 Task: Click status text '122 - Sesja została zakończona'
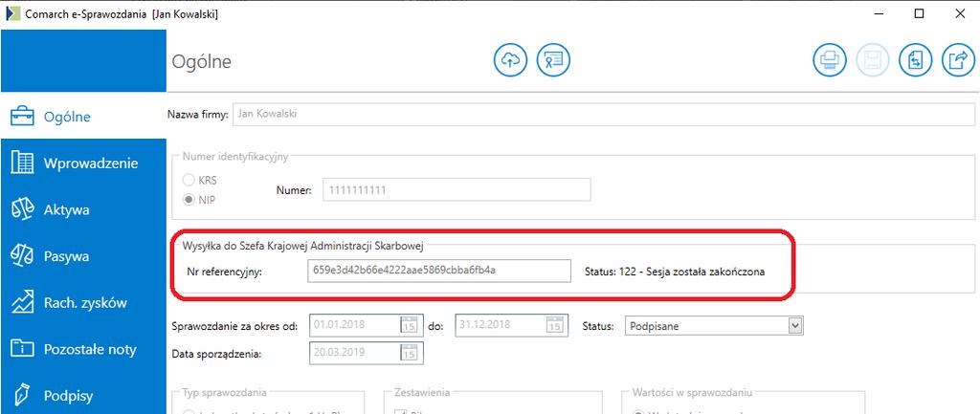coord(692,272)
